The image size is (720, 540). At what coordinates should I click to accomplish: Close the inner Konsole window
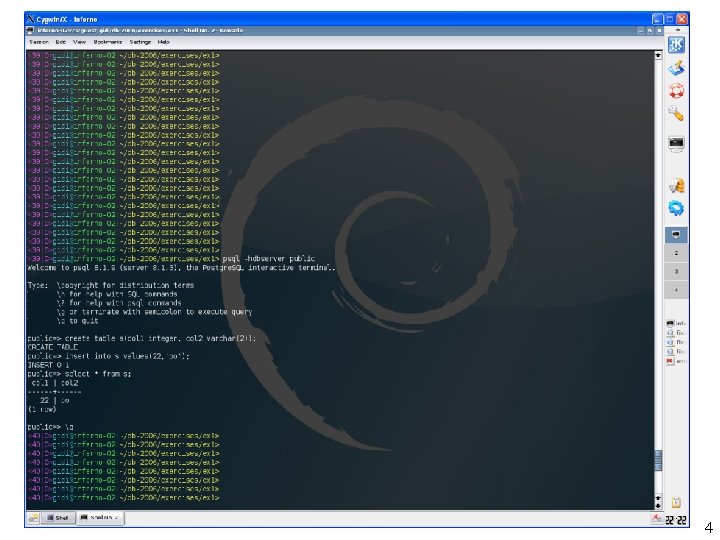tap(659, 30)
